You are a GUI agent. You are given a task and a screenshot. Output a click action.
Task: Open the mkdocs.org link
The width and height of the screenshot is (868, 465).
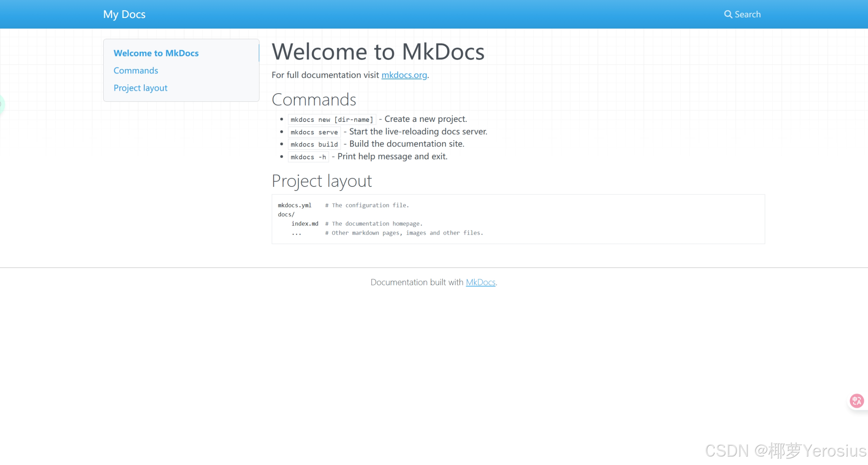404,75
